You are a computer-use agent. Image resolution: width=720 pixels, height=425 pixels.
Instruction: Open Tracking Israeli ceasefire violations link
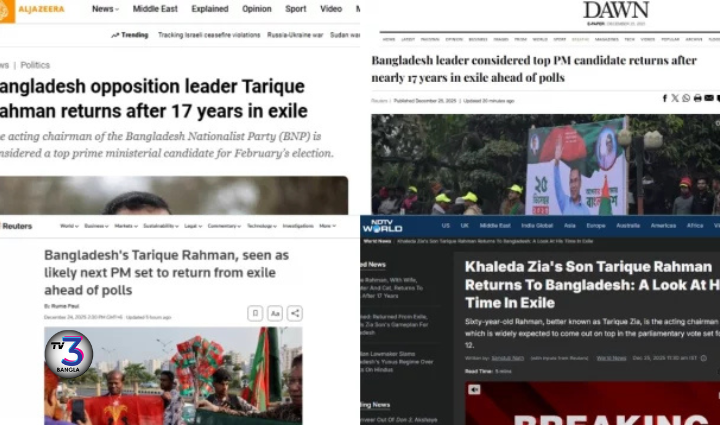coord(209,35)
